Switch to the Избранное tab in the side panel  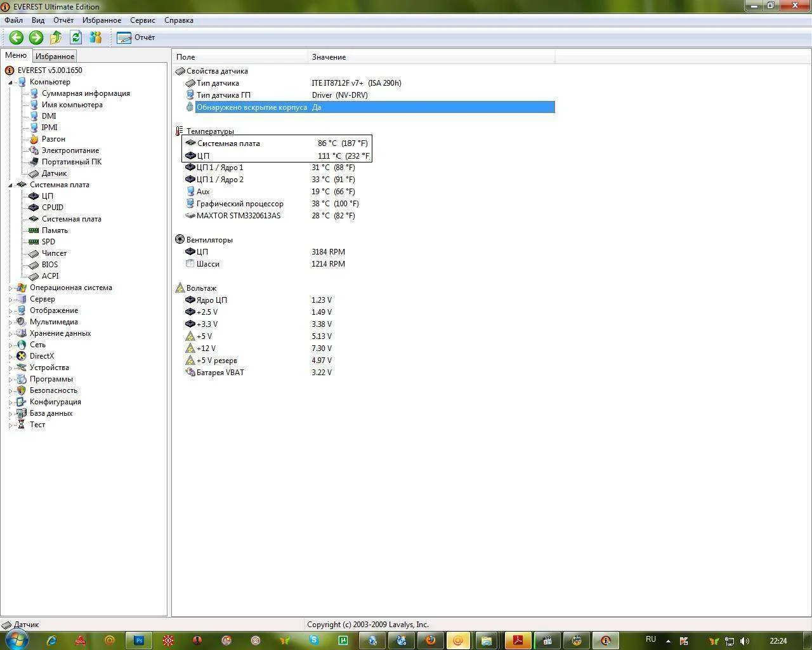[x=55, y=56]
